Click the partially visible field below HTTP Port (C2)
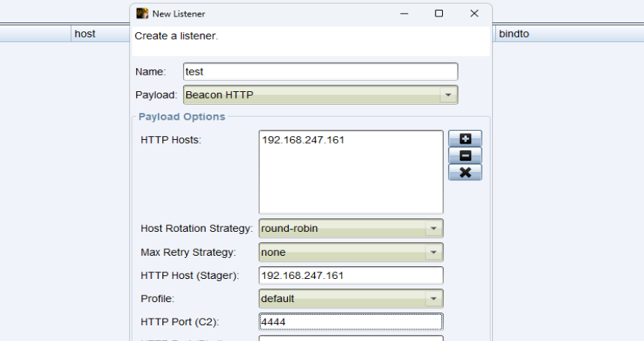The width and height of the screenshot is (644, 341). tap(350, 338)
